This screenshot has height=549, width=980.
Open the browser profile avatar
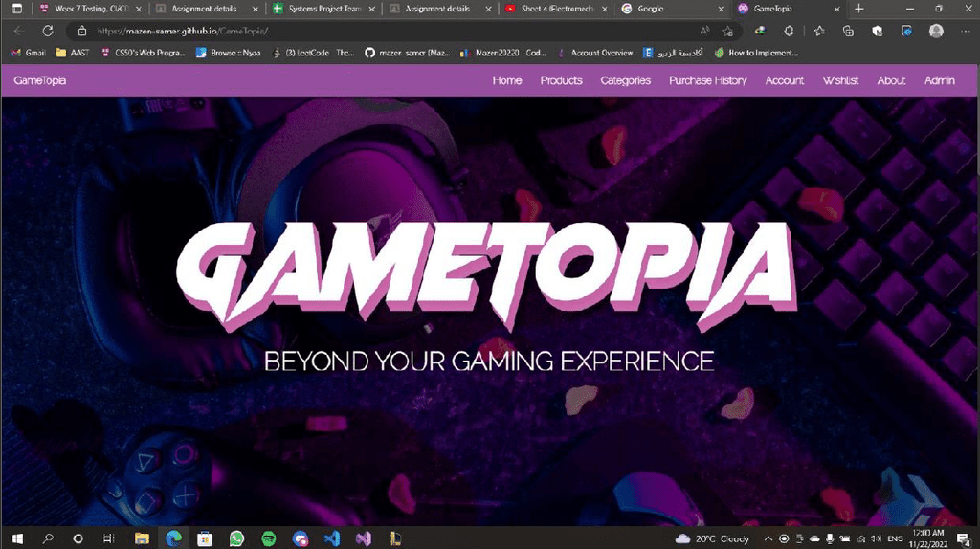(936, 31)
